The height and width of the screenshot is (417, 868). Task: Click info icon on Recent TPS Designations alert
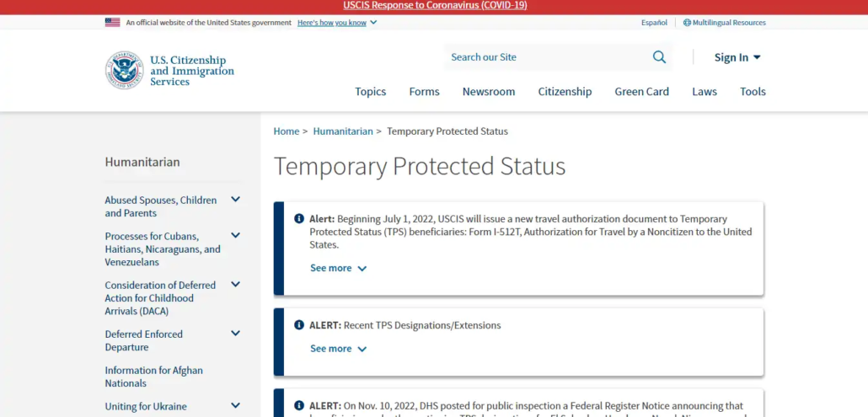click(299, 324)
